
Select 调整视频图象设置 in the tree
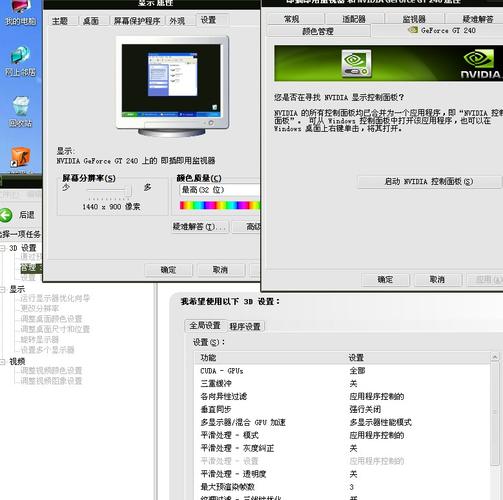pos(51,381)
